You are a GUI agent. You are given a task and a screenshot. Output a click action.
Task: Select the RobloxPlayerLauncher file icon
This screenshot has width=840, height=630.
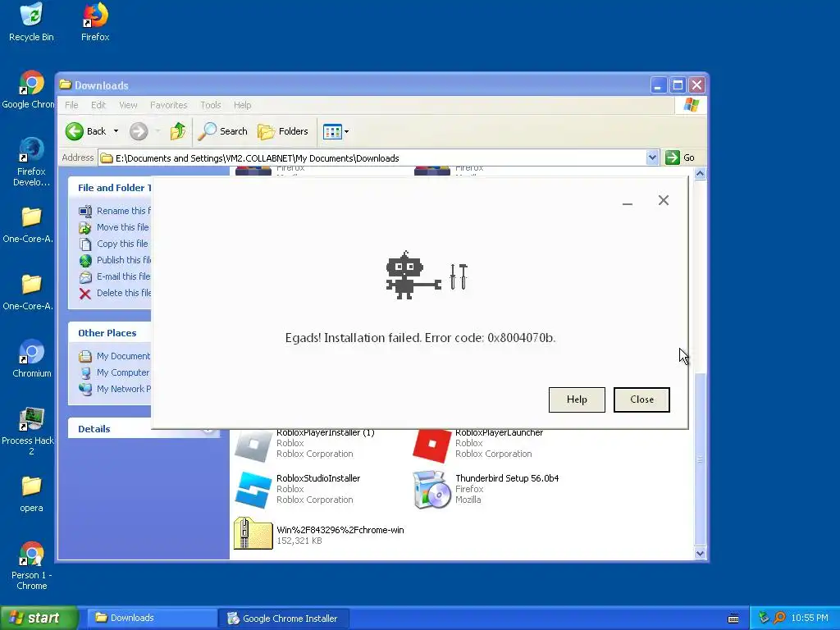(431, 445)
